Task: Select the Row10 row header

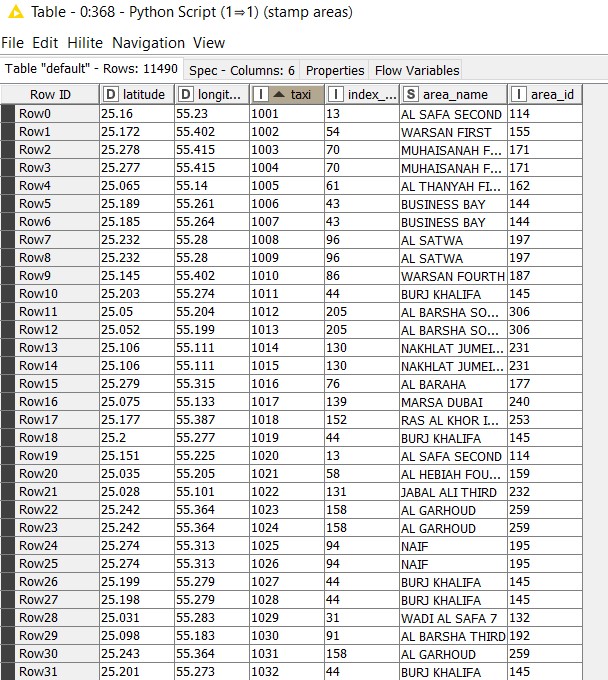Action: (x=56, y=294)
